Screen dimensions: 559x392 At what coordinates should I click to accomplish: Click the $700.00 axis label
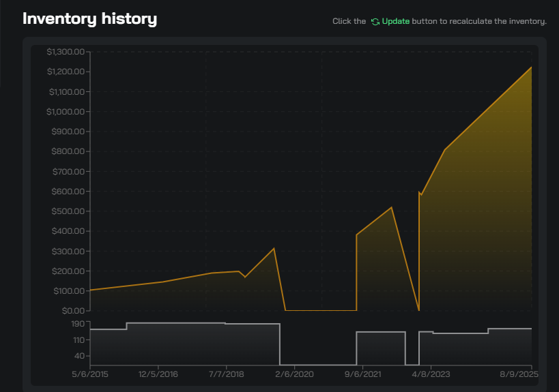point(68,172)
